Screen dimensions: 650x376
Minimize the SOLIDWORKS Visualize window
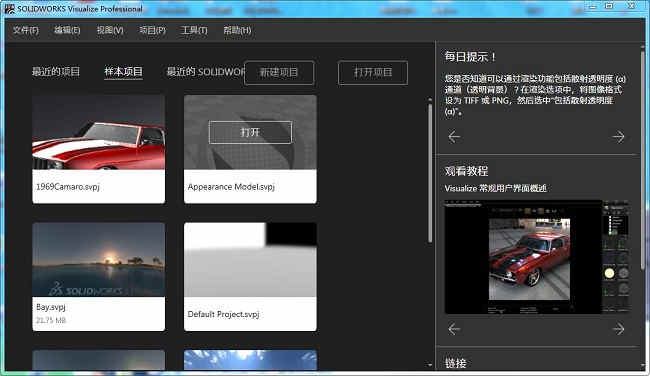(x=593, y=7)
